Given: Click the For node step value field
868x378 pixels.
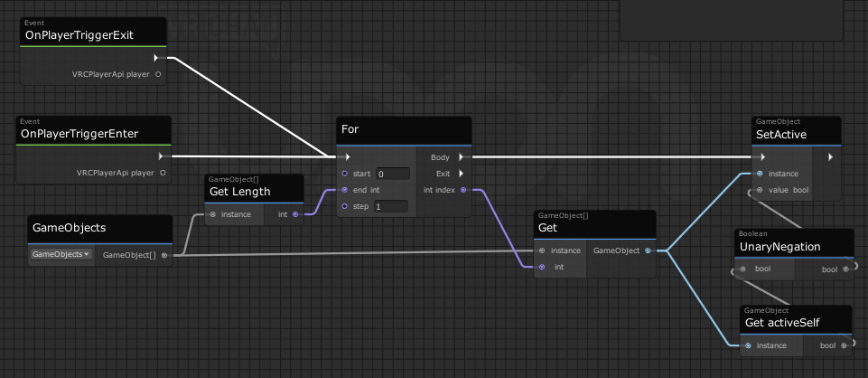Looking at the screenshot, I should pos(391,207).
